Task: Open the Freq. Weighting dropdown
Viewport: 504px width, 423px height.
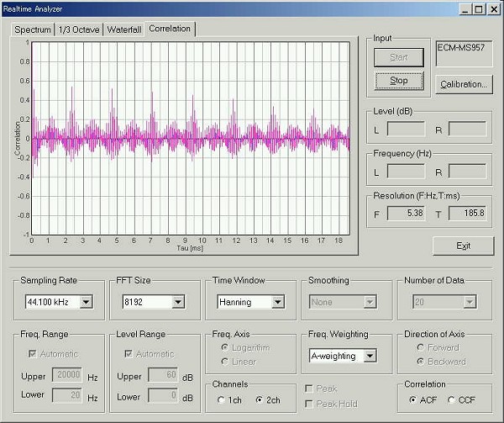Action: tap(370, 356)
